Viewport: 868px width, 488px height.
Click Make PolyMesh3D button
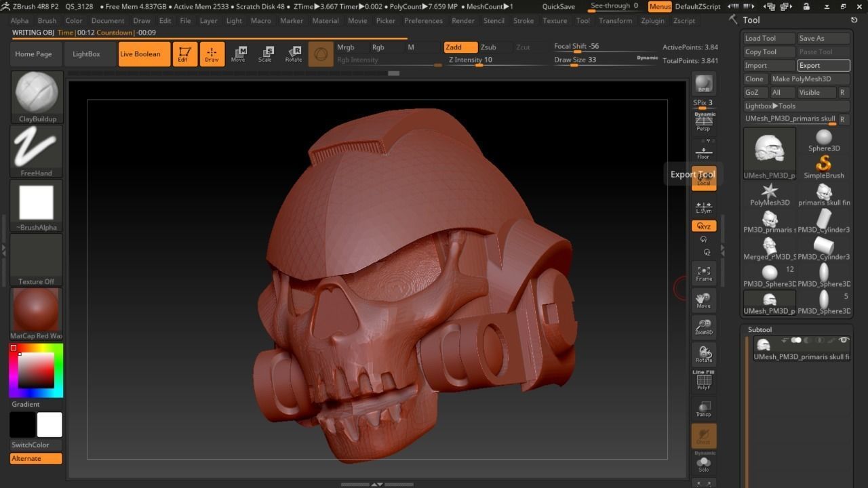tap(810, 79)
